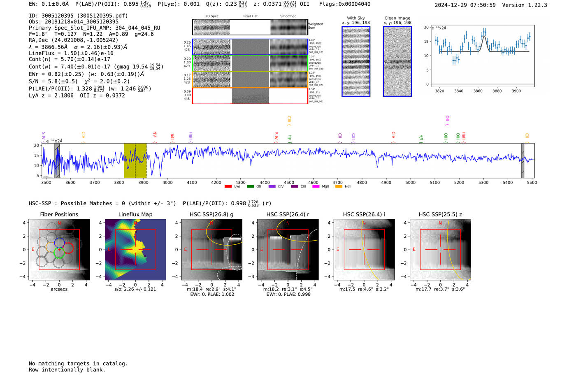Click the HeII orange legend swatch
Screen dimensions: 576x392
coord(339,186)
